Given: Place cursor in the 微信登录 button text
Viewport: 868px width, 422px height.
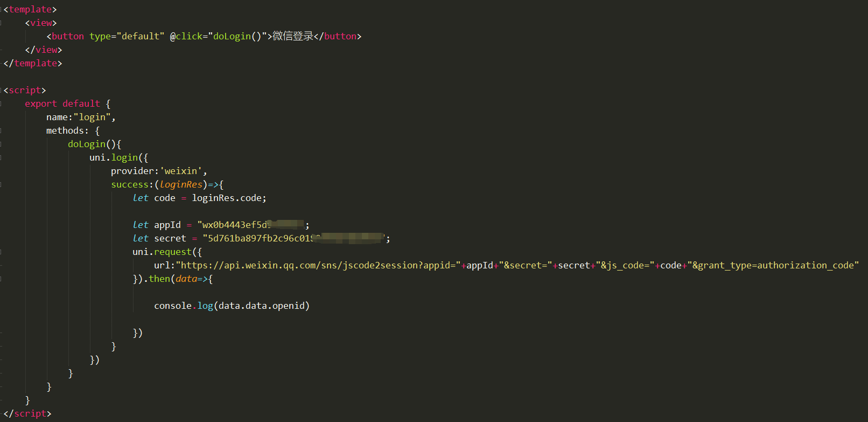Looking at the screenshot, I should click(293, 36).
